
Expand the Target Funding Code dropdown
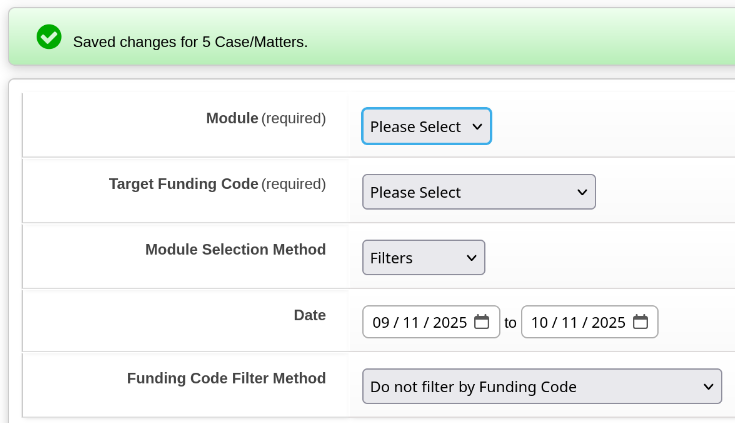point(478,192)
